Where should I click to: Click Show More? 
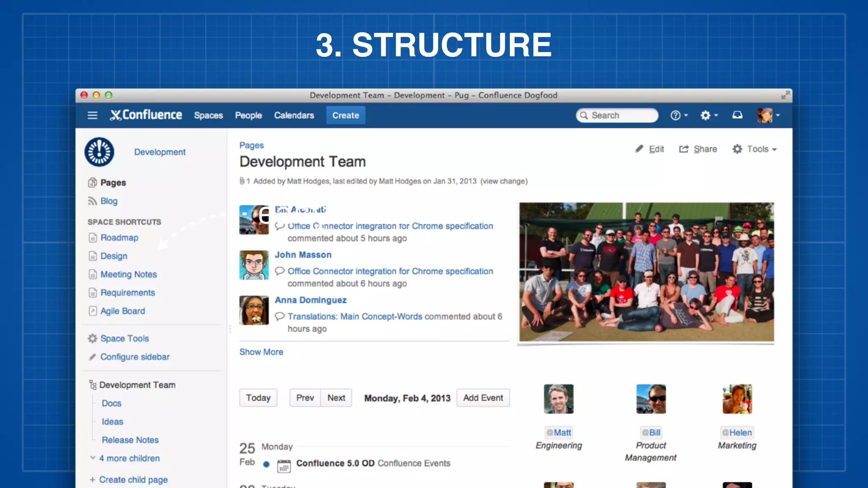pyautogui.click(x=261, y=352)
